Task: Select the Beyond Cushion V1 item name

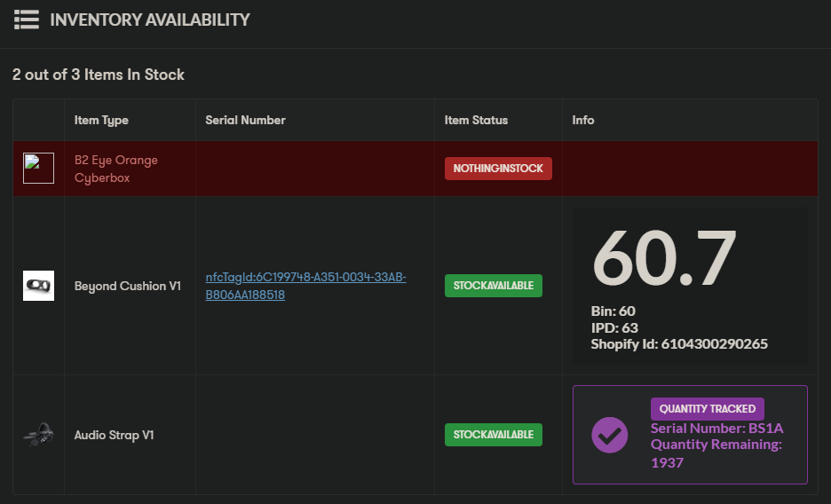Action: [x=128, y=286]
